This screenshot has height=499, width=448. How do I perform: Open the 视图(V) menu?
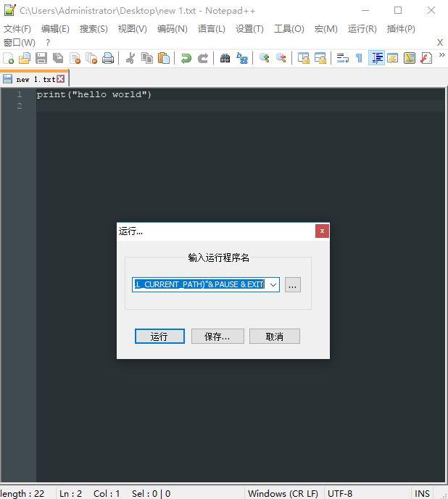133,29
